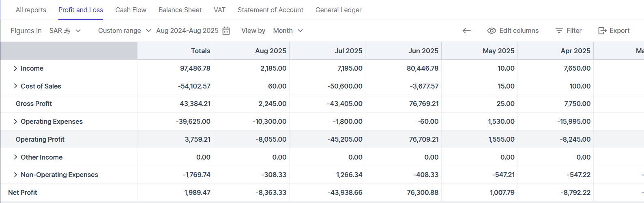Click the back arrow icon
644x203 pixels.
[466, 31]
